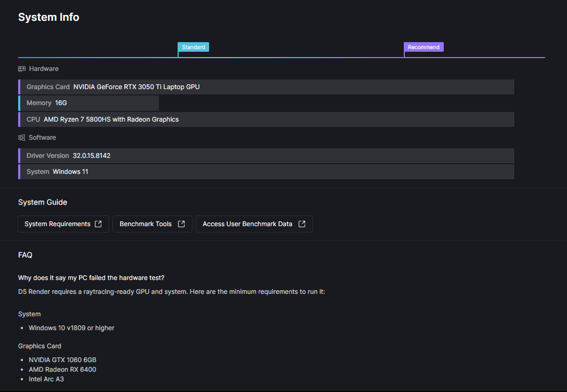The image size is (567, 392).
Task: Click the Windows 10 v1809 or higher item
Action: point(71,328)
